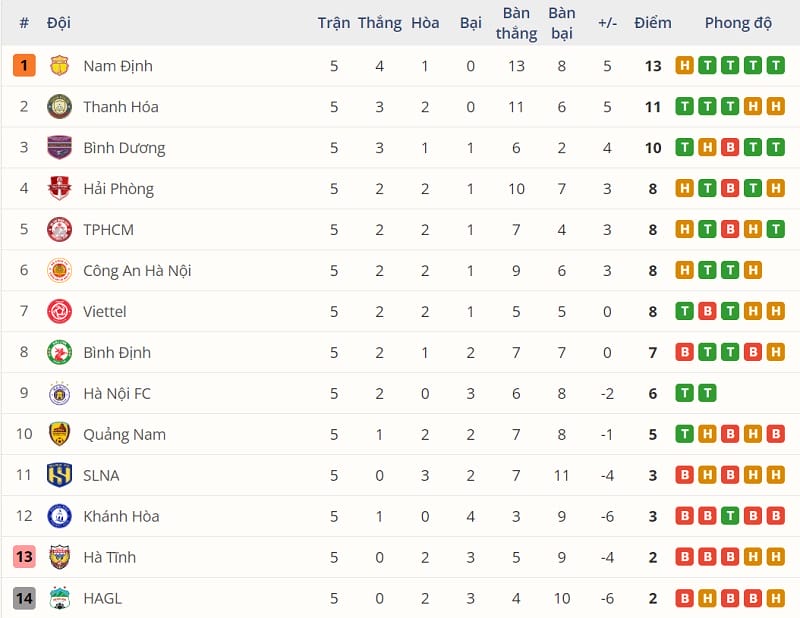Click the Khánh Hòa club badge
This screenshot has width=800, height=618.
[60, 516]
